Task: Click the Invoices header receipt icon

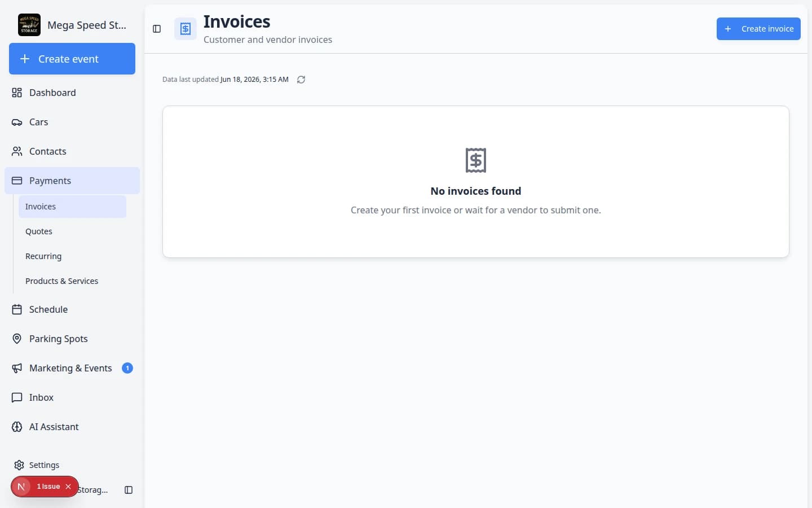Action: 186,29
